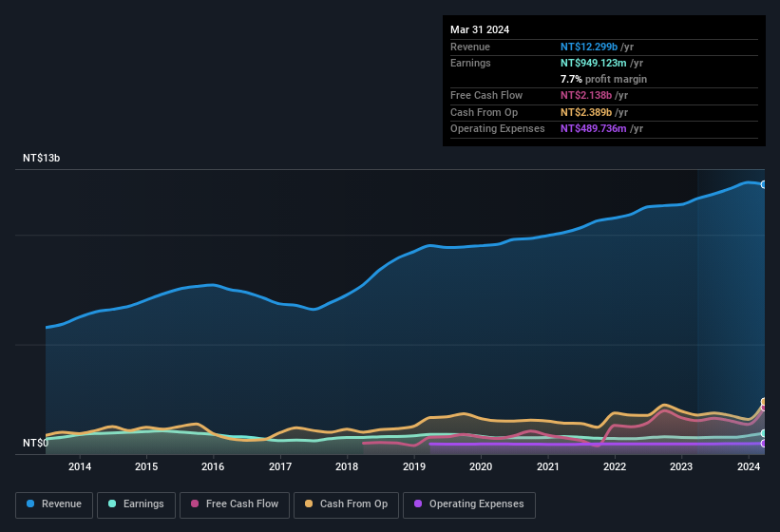Click the NT$2.389b cash from op value

point(586,112)
